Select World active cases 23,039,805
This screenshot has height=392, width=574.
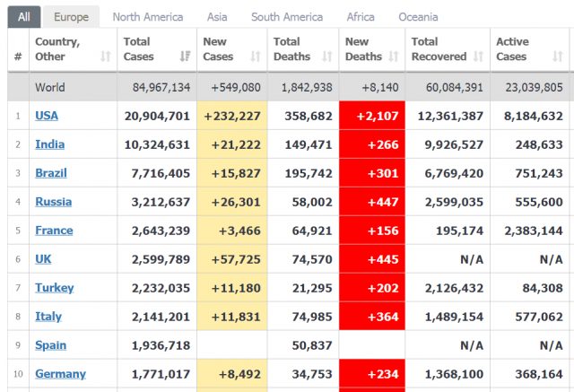pos(535,88)
